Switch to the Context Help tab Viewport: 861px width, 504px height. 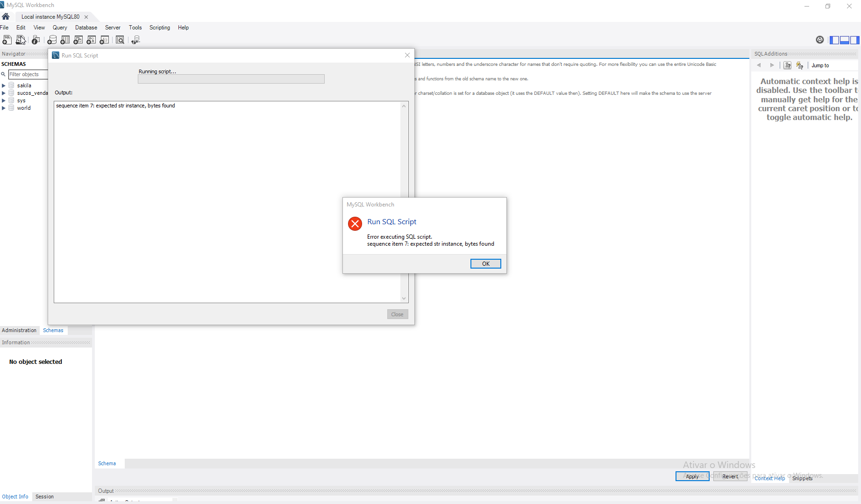point(769,478)
